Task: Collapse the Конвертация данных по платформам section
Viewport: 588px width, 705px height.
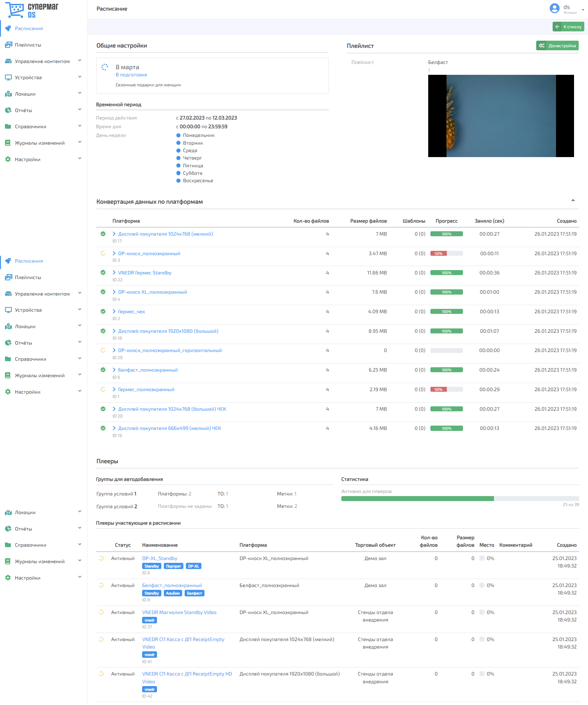Action: (573, 201)
